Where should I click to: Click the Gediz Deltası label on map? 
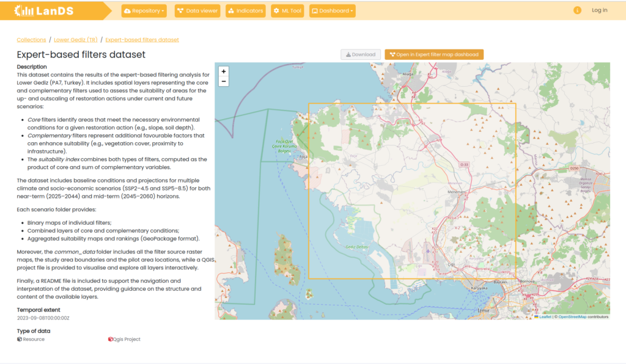point(357,247)
